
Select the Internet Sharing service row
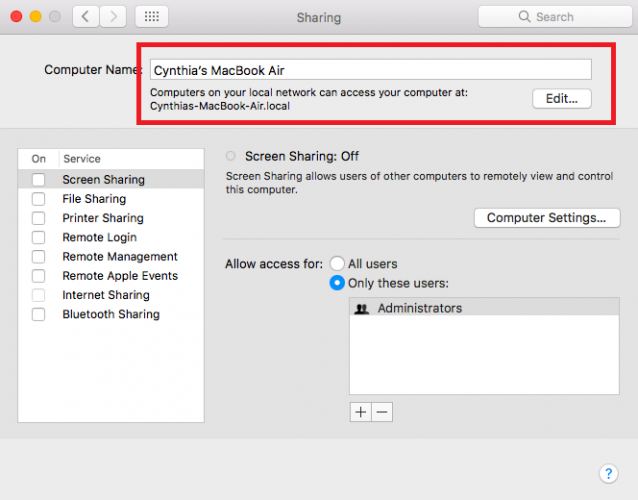coord(111,295)
